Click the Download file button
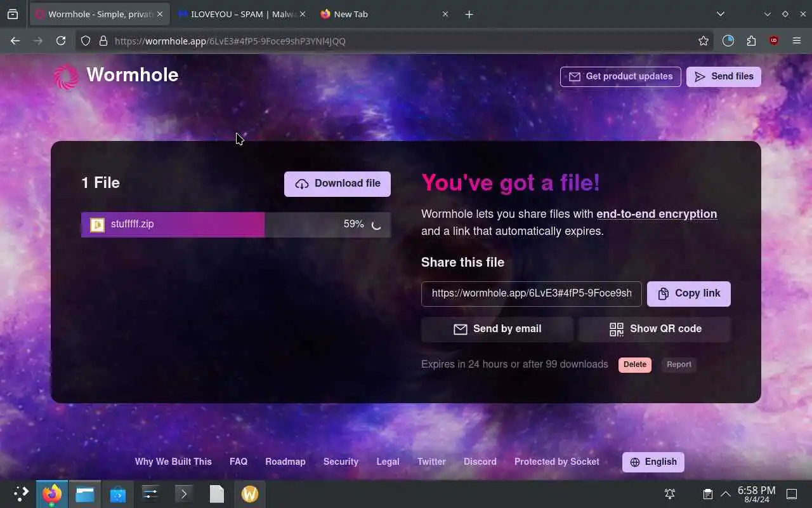This screenshot has width=812, height=508. (337, 184)
